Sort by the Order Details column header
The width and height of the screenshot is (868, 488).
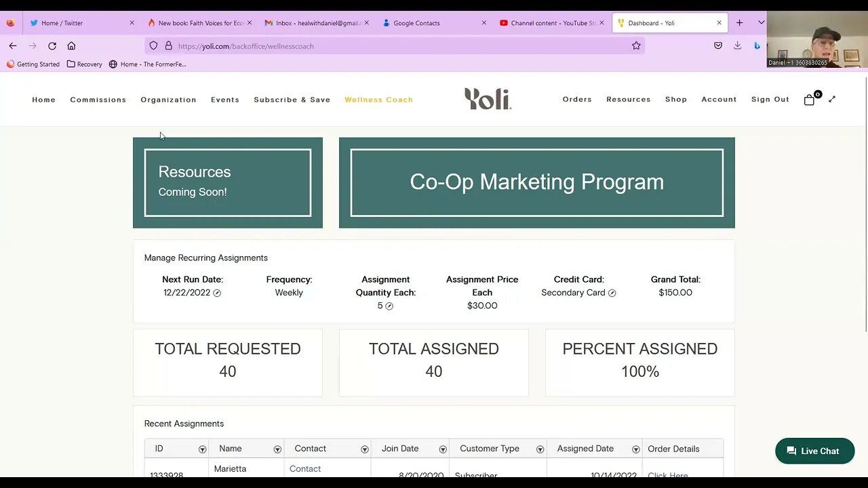click(673, 449)
